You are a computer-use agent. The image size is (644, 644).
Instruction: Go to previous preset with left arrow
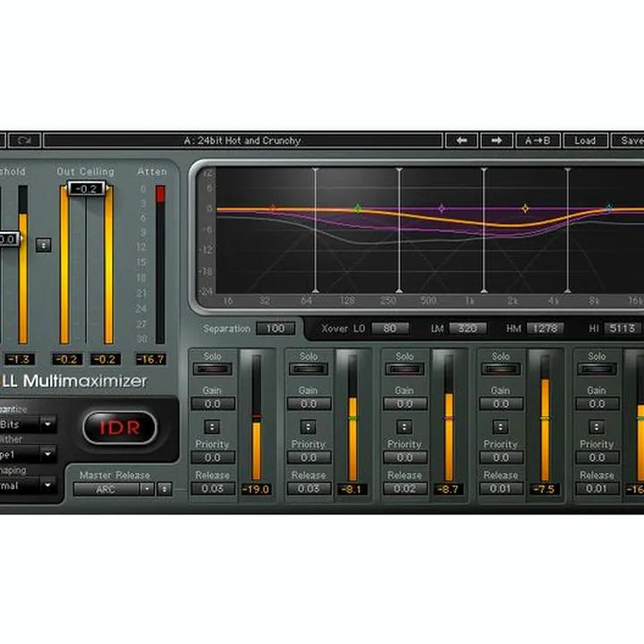(462, 140)
